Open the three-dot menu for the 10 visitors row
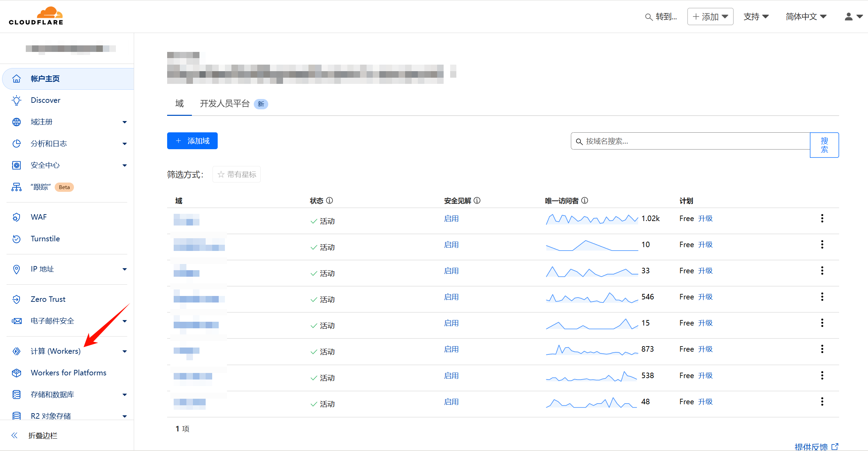This screenshot has height=451, width=868. [x=822, y=244]
